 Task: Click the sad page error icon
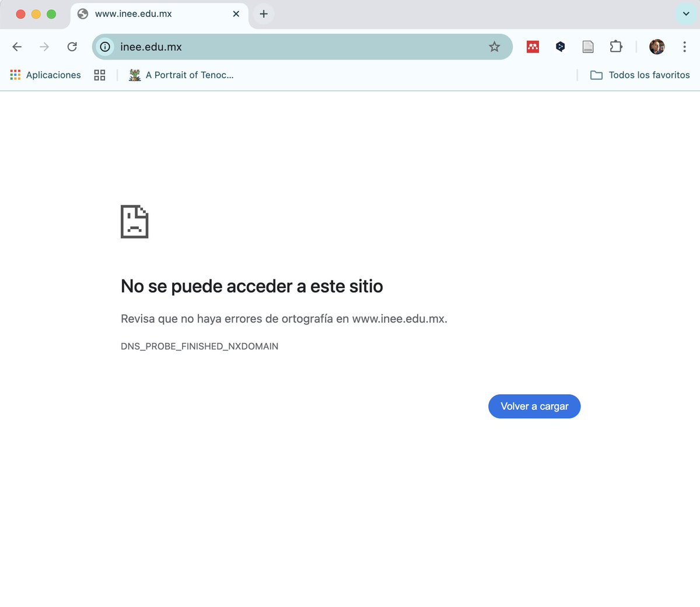pos(135,222)
